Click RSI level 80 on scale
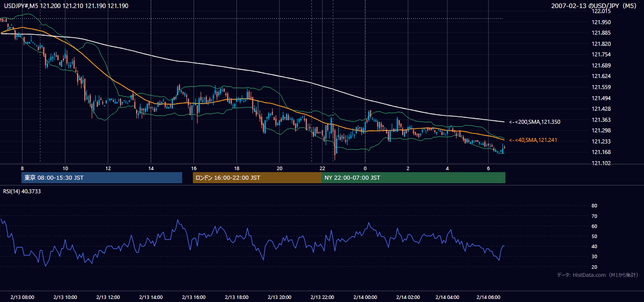The width and height of the screenshot is (644, 302). 594,206
